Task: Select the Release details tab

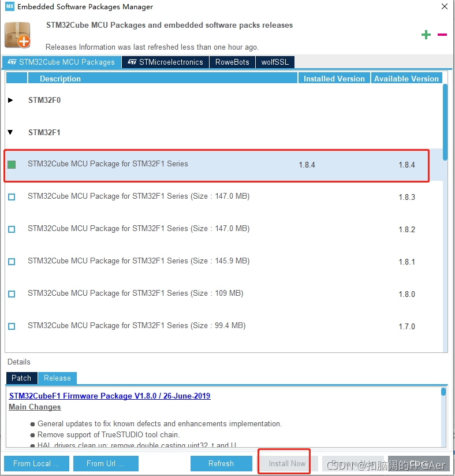Action: tap(57, 378)
